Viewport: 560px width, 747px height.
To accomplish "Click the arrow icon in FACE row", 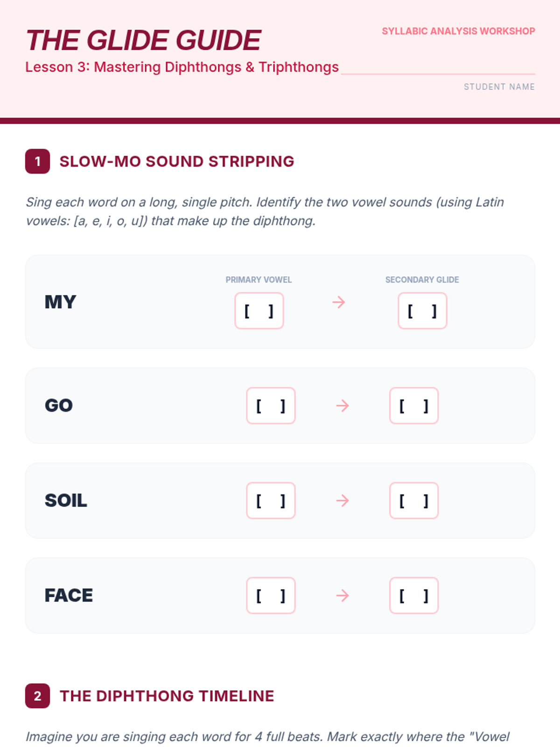I will (343, 596).
